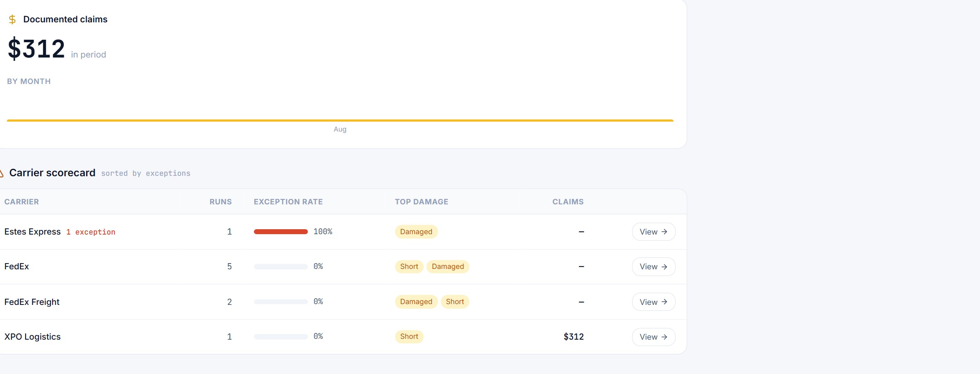Click the $312 claims value for XPO Logistics

point(574,337)
